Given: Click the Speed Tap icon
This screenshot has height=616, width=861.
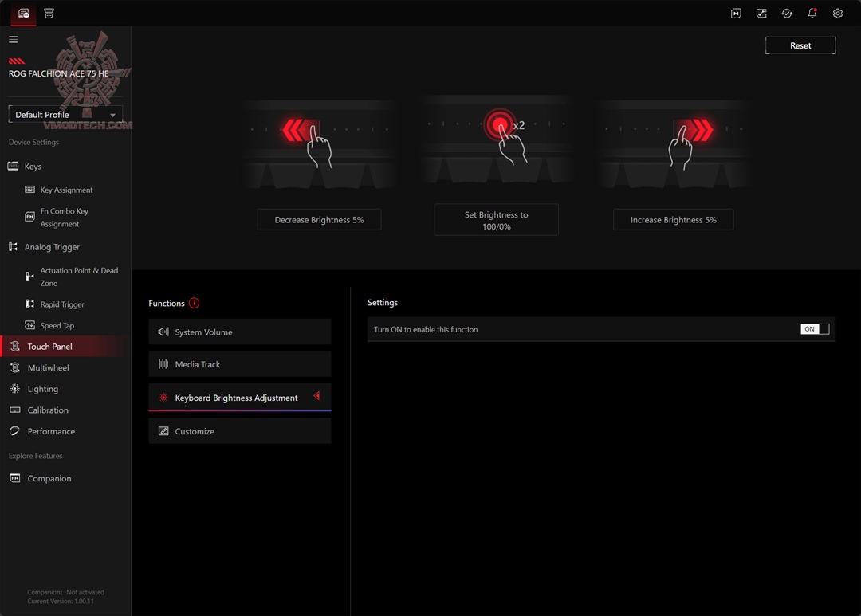Looking at the screenshot, I should (x=29, y=325).
